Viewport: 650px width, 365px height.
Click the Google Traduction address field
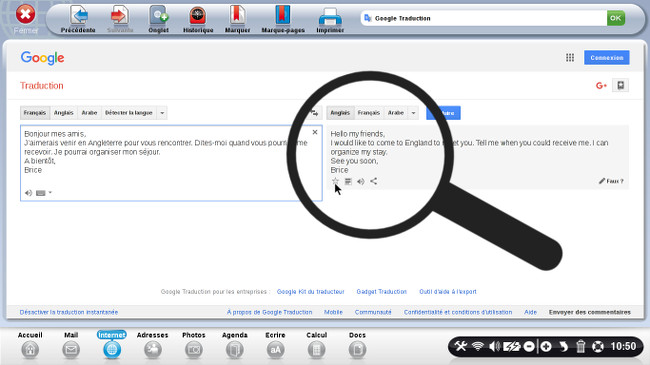[x=484, y=18]
